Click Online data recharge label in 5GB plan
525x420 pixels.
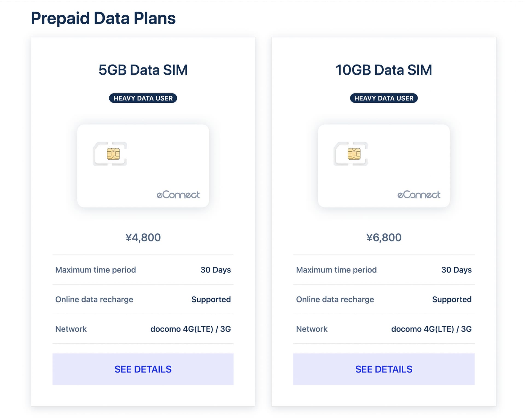pos(94,299)
